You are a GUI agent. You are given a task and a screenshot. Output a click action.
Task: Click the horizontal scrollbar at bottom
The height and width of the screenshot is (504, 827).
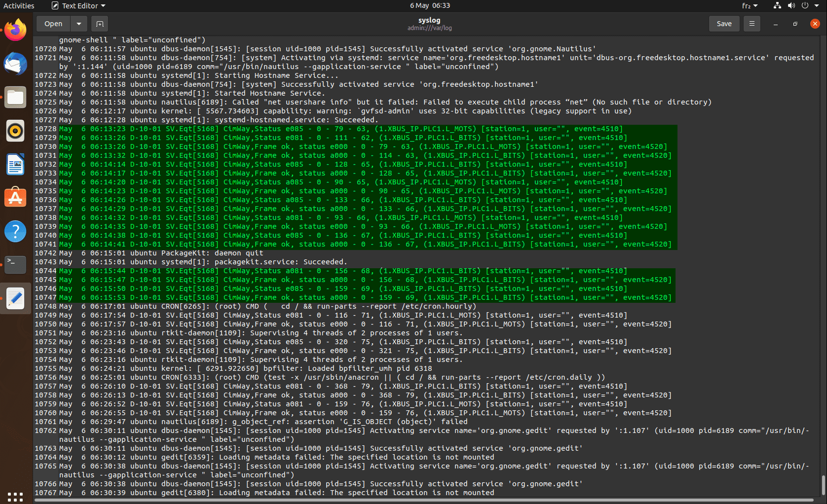(424, 500)
